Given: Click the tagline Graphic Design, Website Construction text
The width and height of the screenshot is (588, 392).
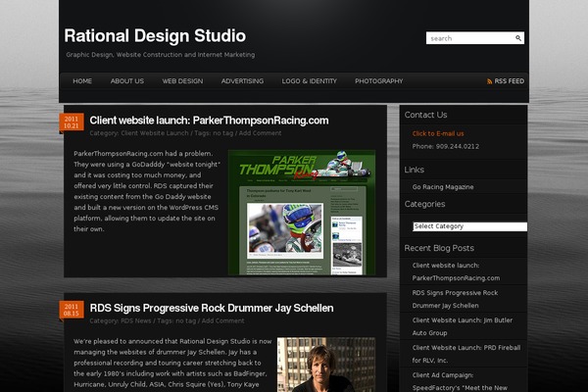Looking at the screenshot, I should click(x=161, y=55).
